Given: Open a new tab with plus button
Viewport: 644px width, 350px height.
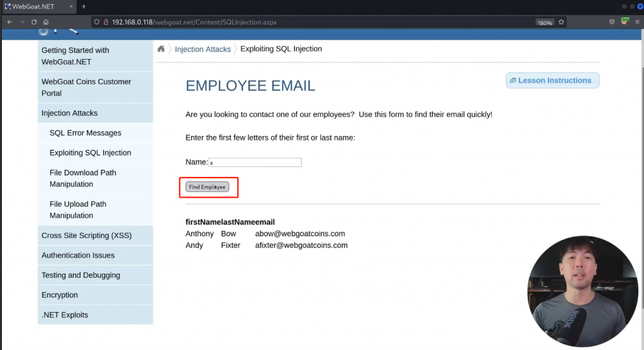Looking at the screenshot, I should (84, 6).
